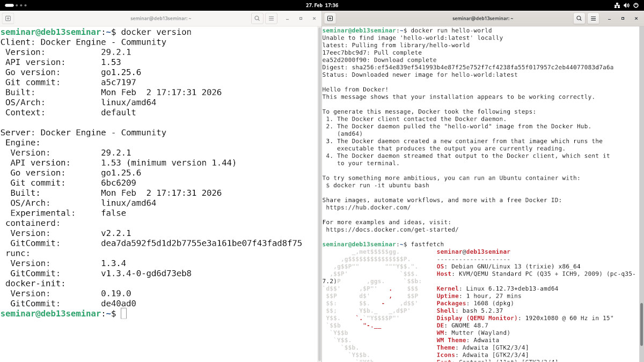
Task: Minimize the left terminal window
Action: click(288, 18)
